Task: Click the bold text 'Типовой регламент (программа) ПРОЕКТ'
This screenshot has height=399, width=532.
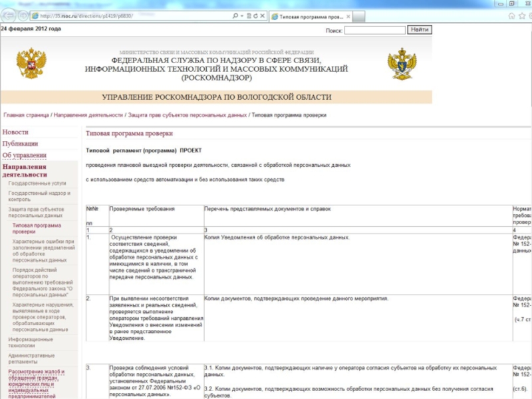Action: [144, 150]
